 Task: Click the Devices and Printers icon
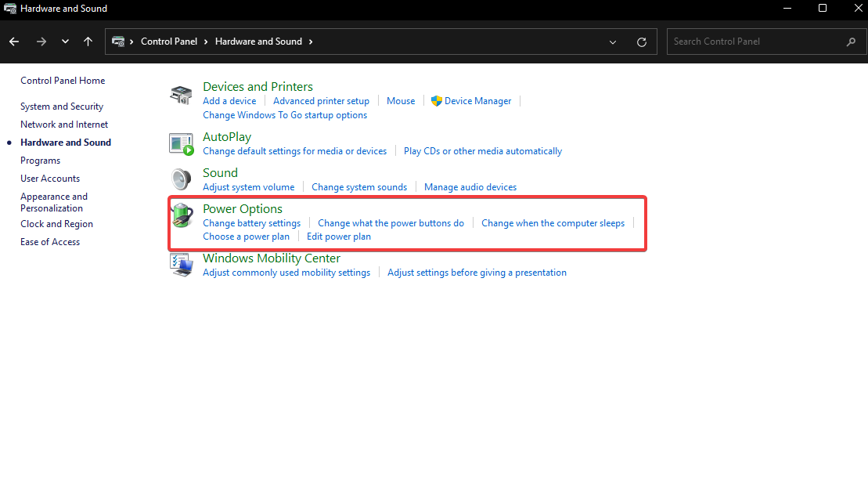click(181, 95)
